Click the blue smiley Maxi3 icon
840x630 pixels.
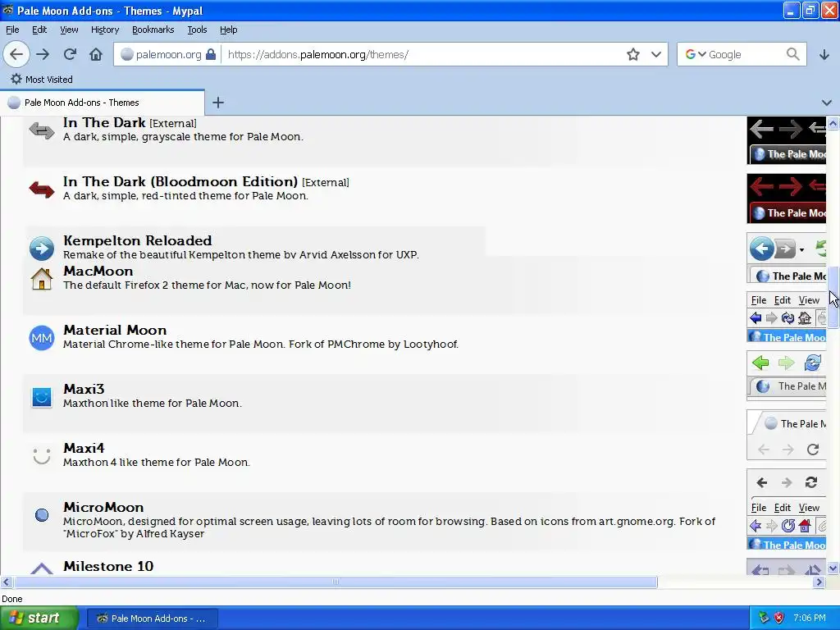point(42,398)
